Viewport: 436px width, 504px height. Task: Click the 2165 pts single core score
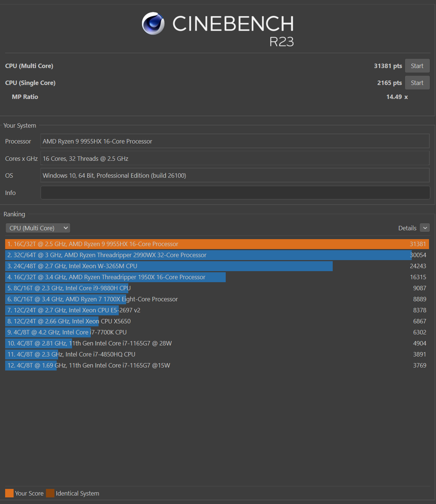[389, 83]
